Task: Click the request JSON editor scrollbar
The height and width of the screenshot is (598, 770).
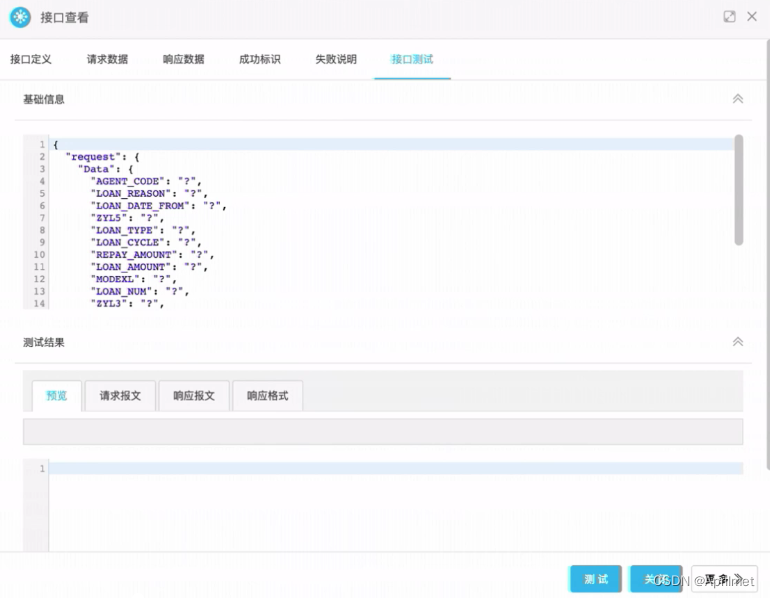Action: [739, 190]
